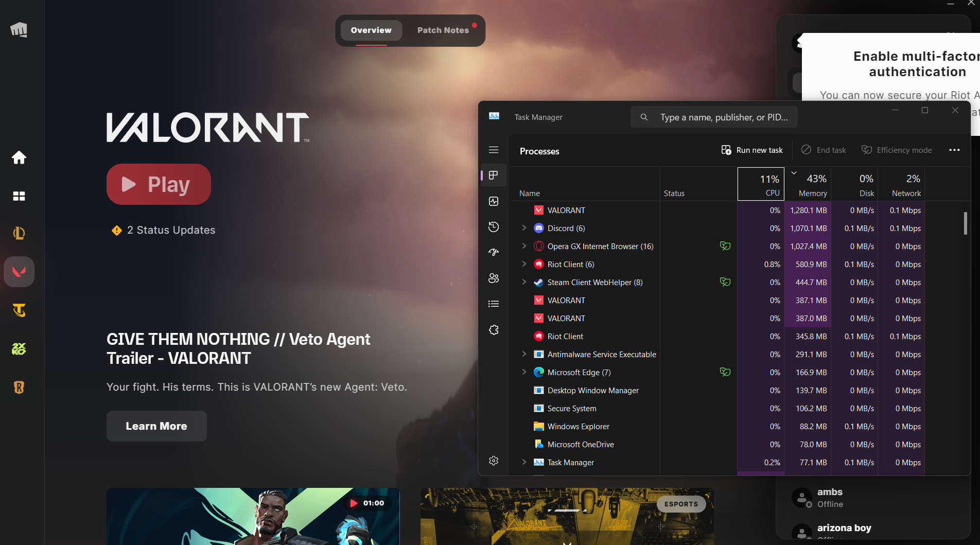980x545 pixels.
Task: Sort processes by CPU column
Action: (x=761, y=184)
